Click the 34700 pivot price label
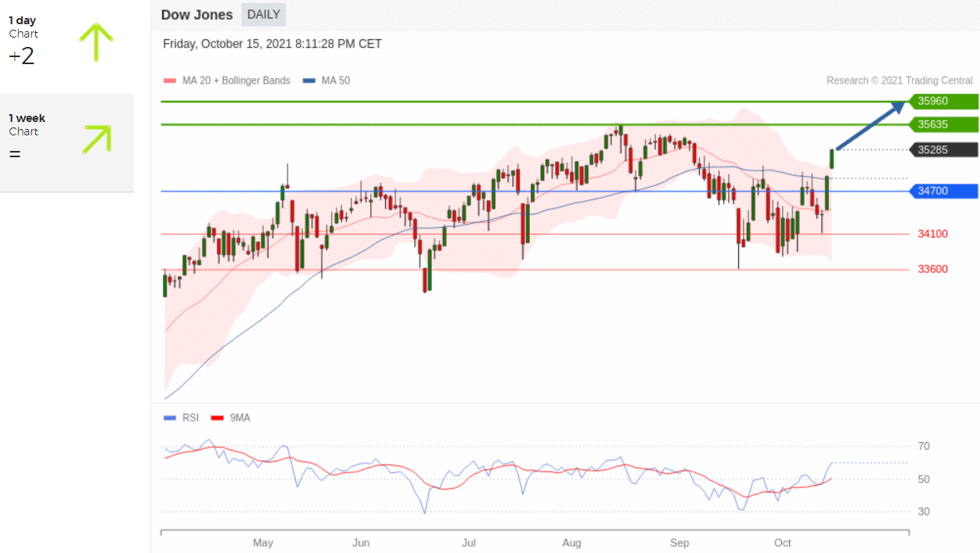This screenshot has width=980, height=553. tap(943, 191)
